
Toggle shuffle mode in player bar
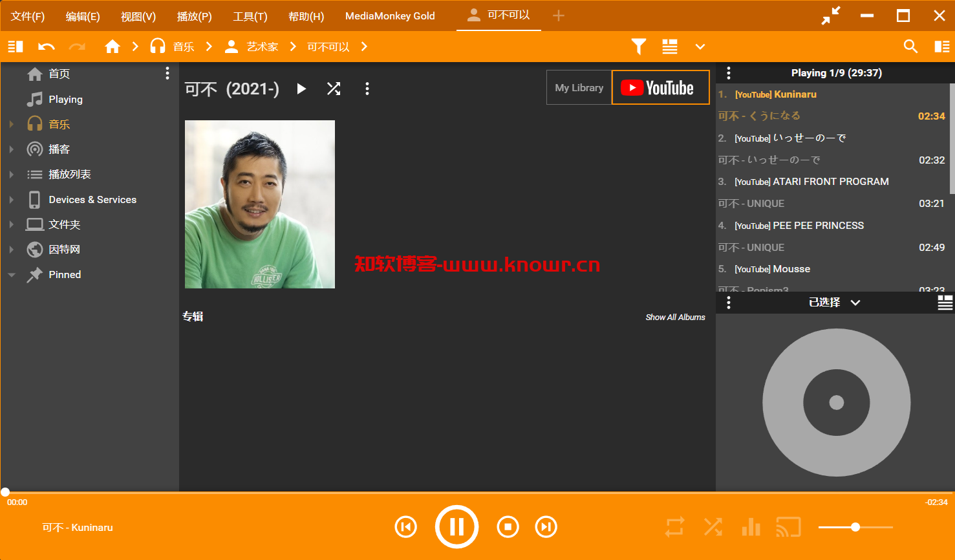pos(713,527)
